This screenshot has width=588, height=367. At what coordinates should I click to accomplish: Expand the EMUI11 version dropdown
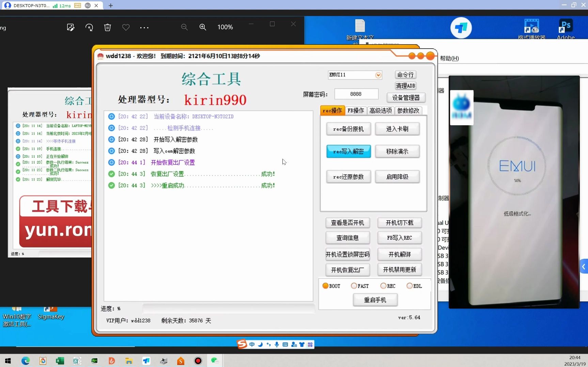pos(378,75)
